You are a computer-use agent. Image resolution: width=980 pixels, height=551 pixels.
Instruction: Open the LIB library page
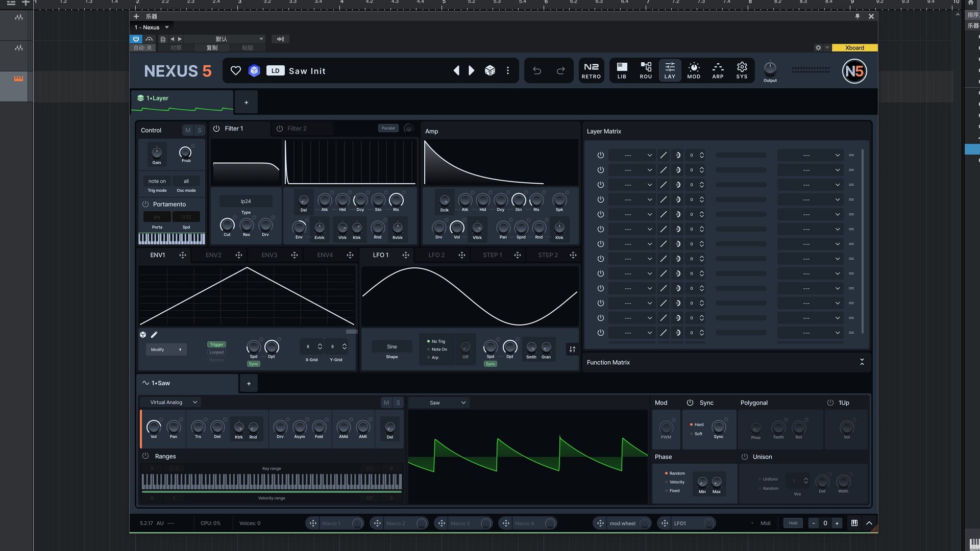coord(622,70)
